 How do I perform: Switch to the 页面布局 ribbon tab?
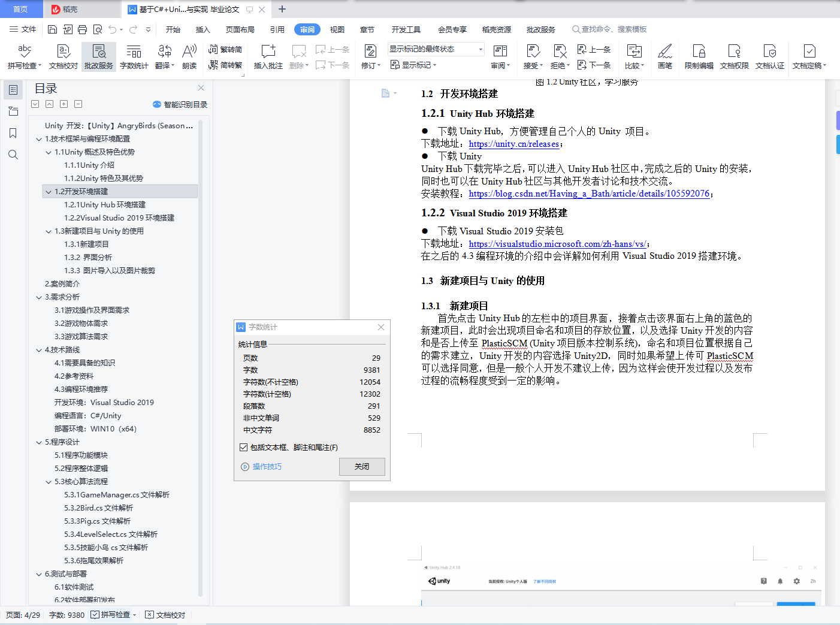click(x=240, y=29)
